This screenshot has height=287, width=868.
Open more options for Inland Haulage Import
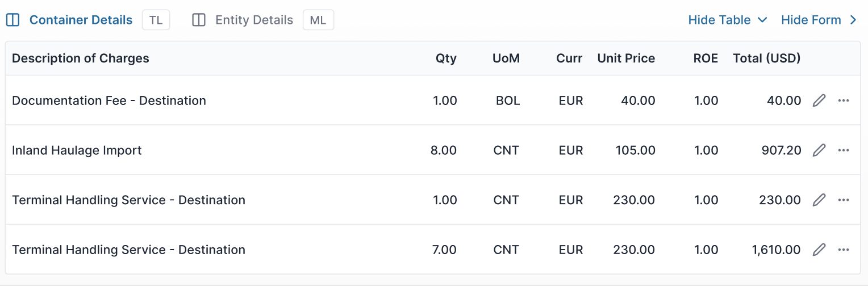pos(844,150)
